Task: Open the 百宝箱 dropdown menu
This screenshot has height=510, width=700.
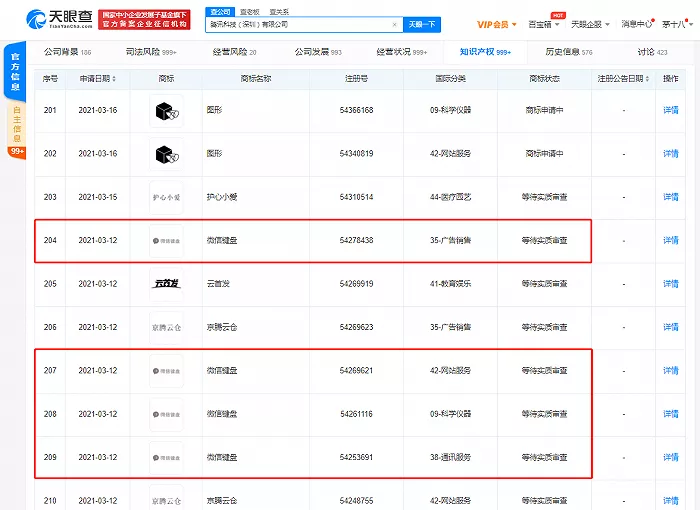Action: click(543, 25)
